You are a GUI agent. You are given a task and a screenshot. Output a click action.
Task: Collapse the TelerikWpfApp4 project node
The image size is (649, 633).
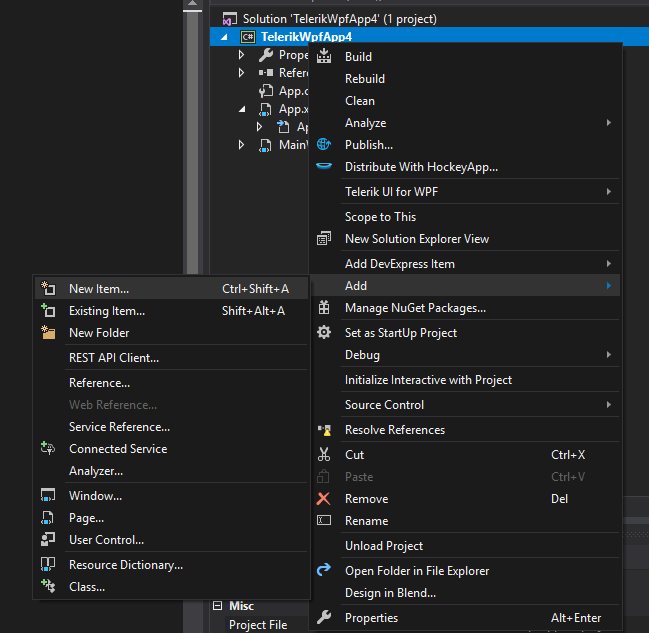point(224,37)
